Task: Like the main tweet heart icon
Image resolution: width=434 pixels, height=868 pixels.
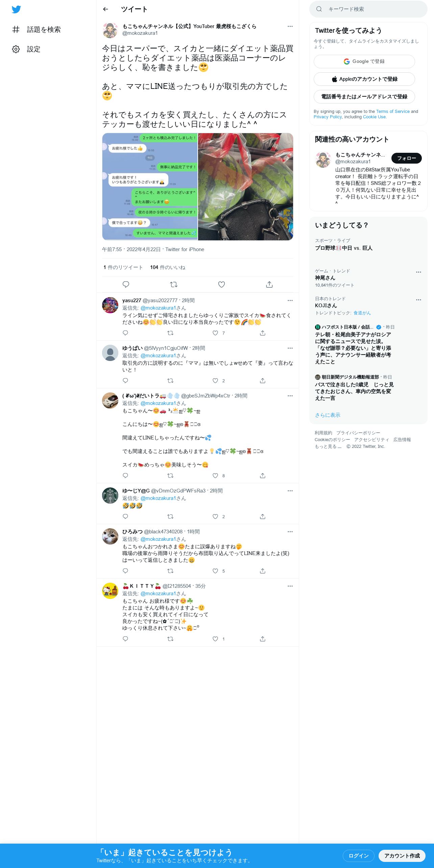Action: pos(221,284)
